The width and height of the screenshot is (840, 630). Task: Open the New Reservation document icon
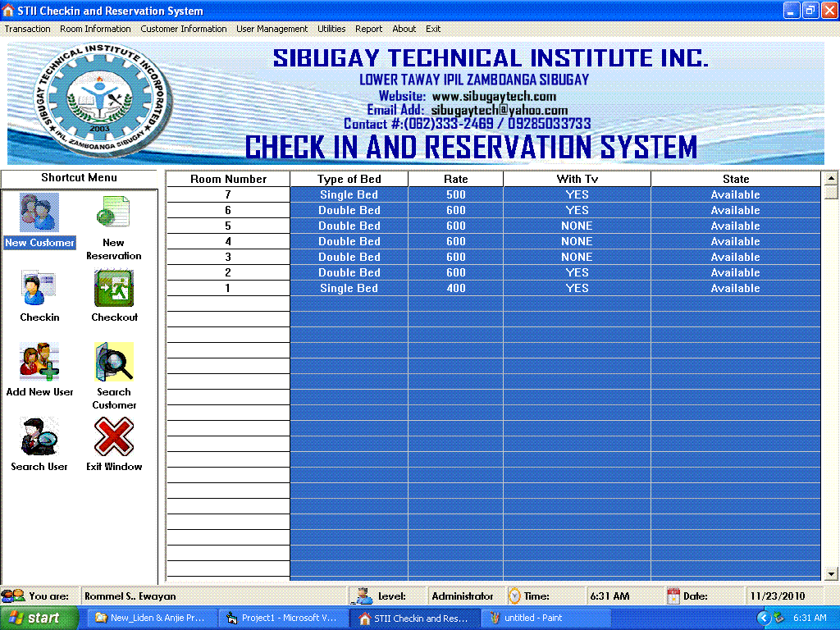tap(113, 212)
